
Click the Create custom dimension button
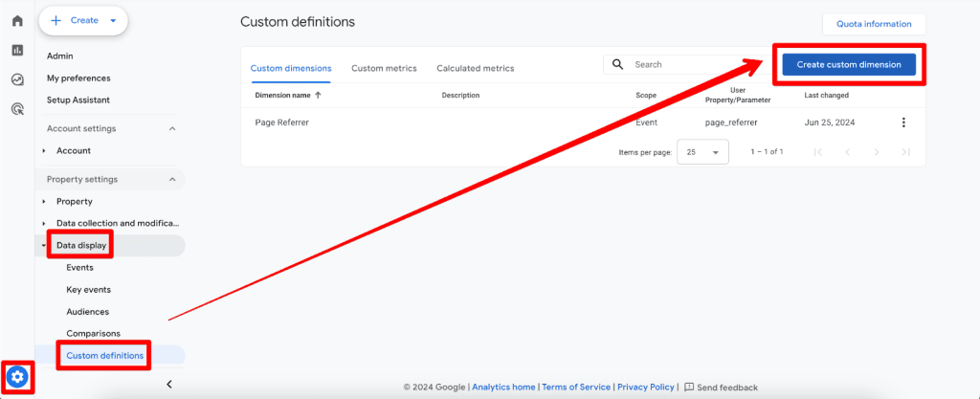pos(849,64)
